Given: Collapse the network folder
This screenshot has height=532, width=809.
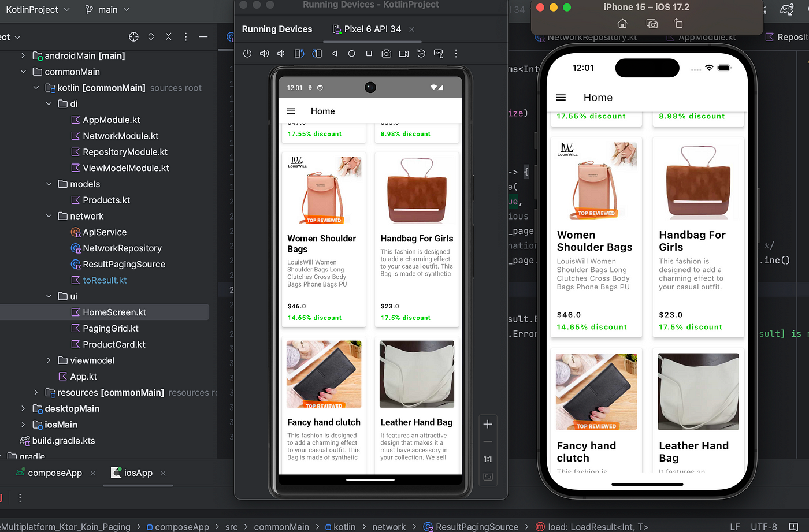Looking at the screenshot, I should [x=49, y=216].
